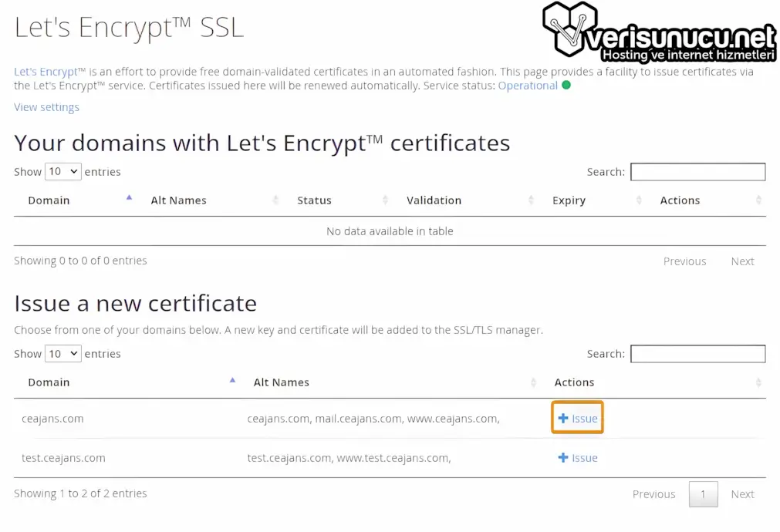Sort certificates table by Expiry column

tap(569, 200)
